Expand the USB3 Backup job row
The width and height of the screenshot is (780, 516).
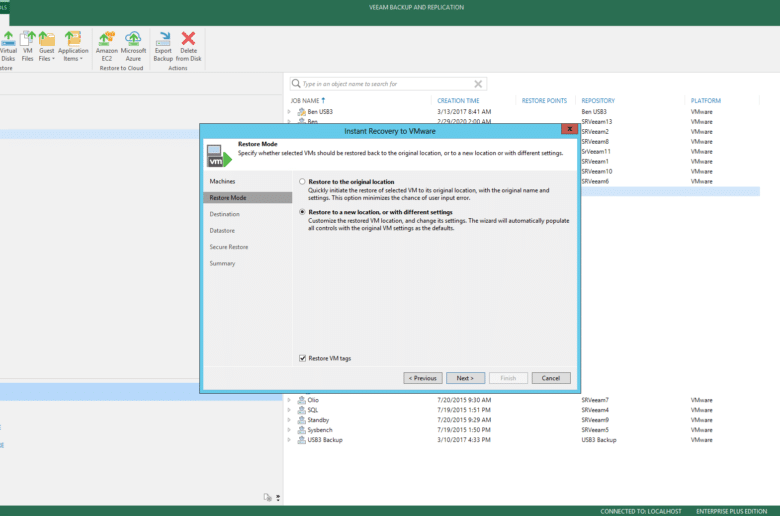(289, 440)
